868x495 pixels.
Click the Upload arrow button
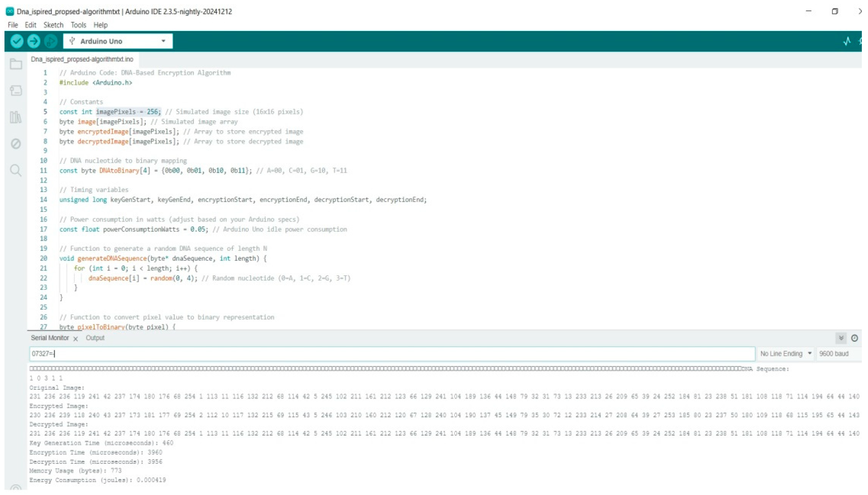(x=33, y=41)
